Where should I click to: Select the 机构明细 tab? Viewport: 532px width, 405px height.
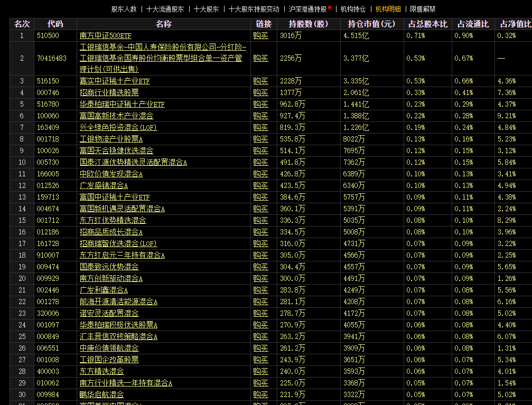click(388, 9)
